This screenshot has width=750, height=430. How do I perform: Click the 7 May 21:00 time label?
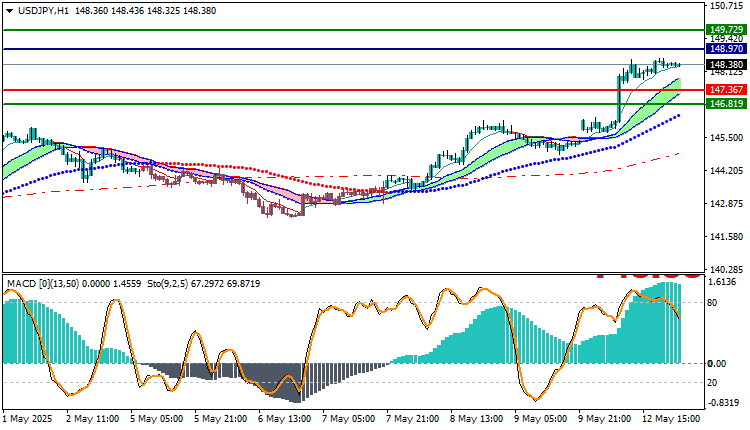click(412, 419)
